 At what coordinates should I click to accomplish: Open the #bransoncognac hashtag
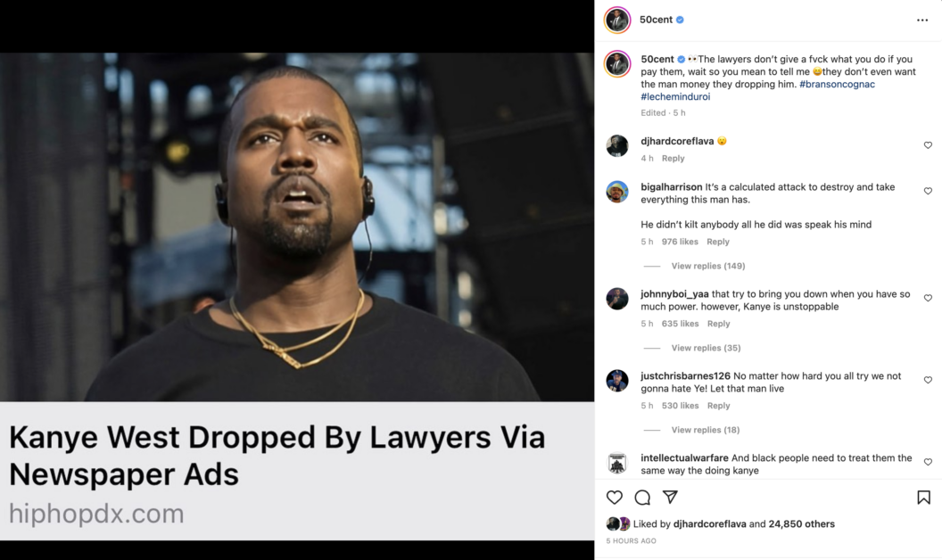pyautogui.click(x=837, y=84)
